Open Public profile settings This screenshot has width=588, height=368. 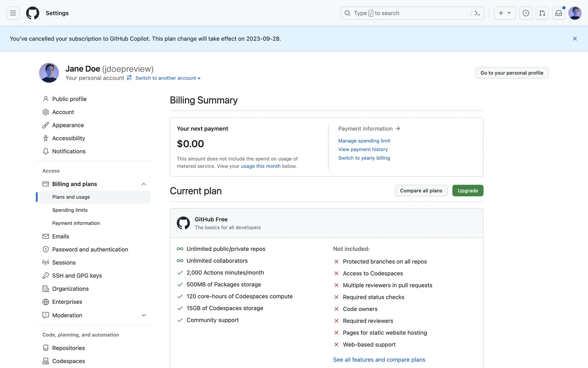click(x=95, y=99)
